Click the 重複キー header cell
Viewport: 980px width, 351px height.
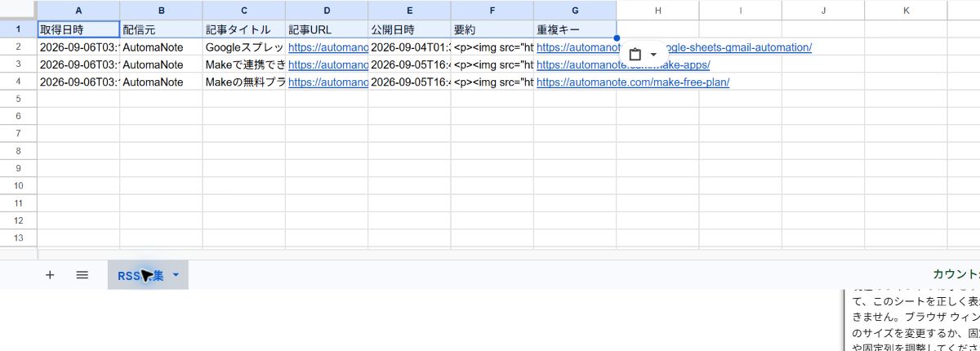point(575,29)
